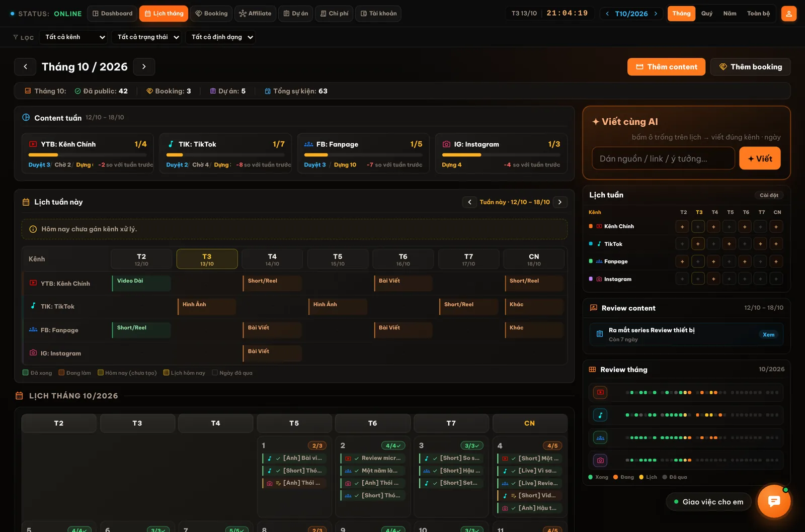The height and width of the screenshot is (532, 805).
Task: Toggle Đã xong legend checkbox
Action: pyautogui.click(x=26, y=373)
